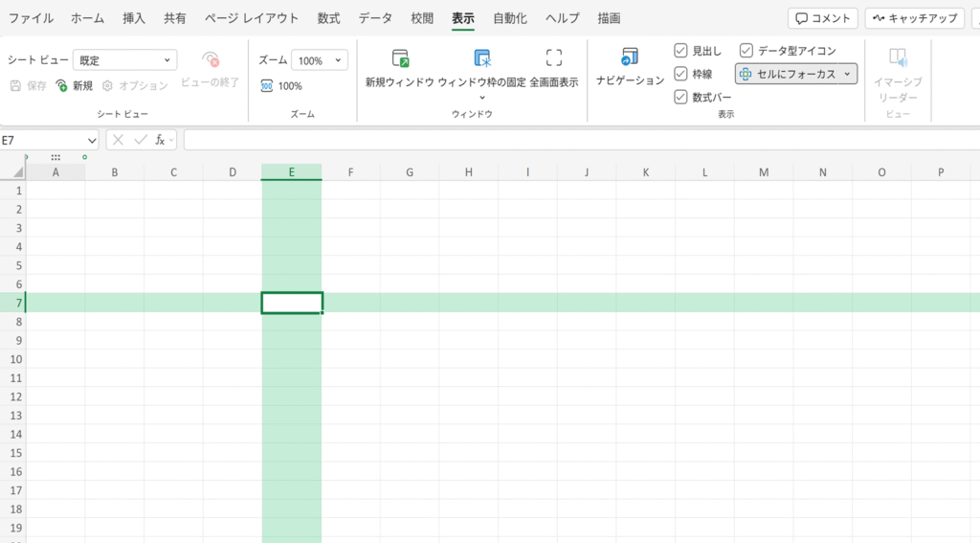The height and width of the screenshot is (543, 980).
Task: Click the キャッチアップ button
Action: pos(914,18)
